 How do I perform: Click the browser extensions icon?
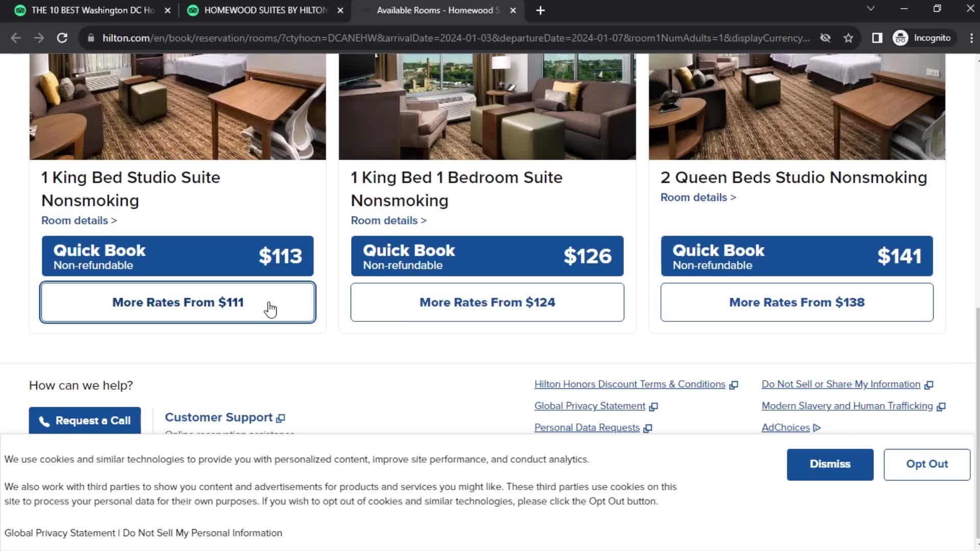[878, 38]
